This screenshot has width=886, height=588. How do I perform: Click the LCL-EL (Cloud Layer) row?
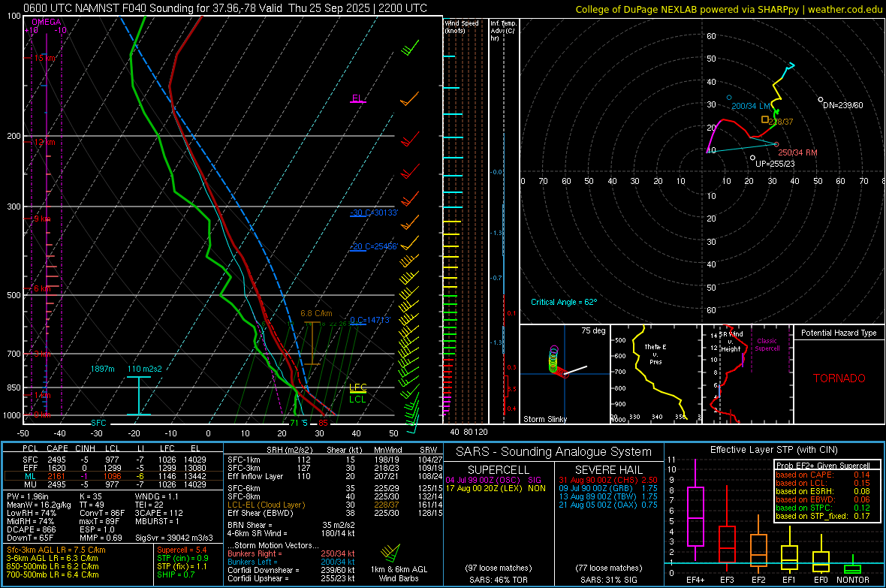[x=335, y=505]
